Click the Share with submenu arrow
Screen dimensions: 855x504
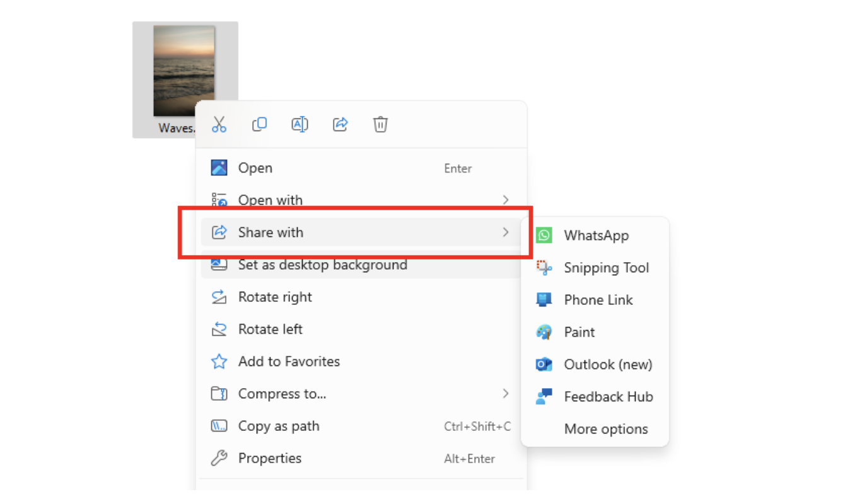click(505, 232)
